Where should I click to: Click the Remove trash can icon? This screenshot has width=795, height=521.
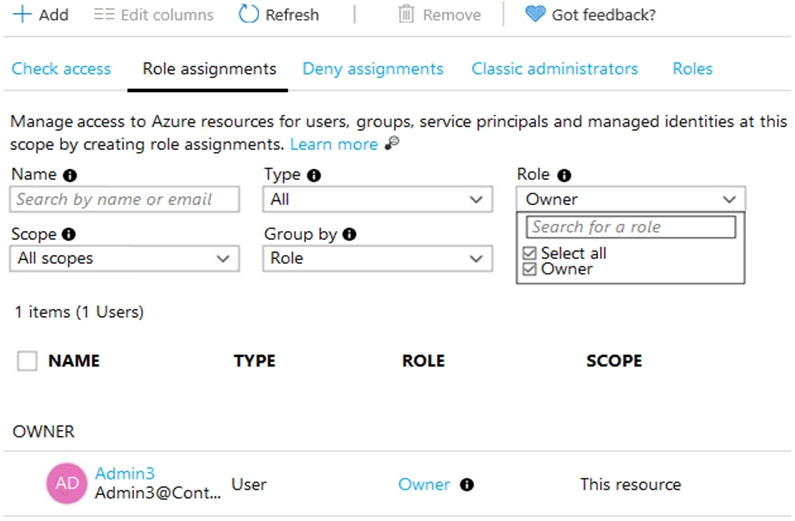pyautogui.click(x=406, y=14)
